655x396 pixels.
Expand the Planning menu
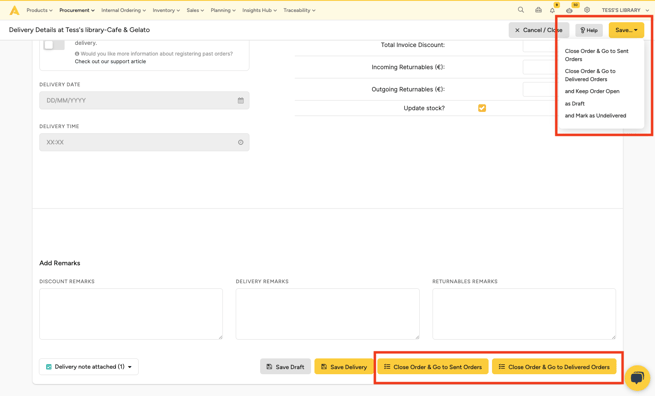[223, 10]
